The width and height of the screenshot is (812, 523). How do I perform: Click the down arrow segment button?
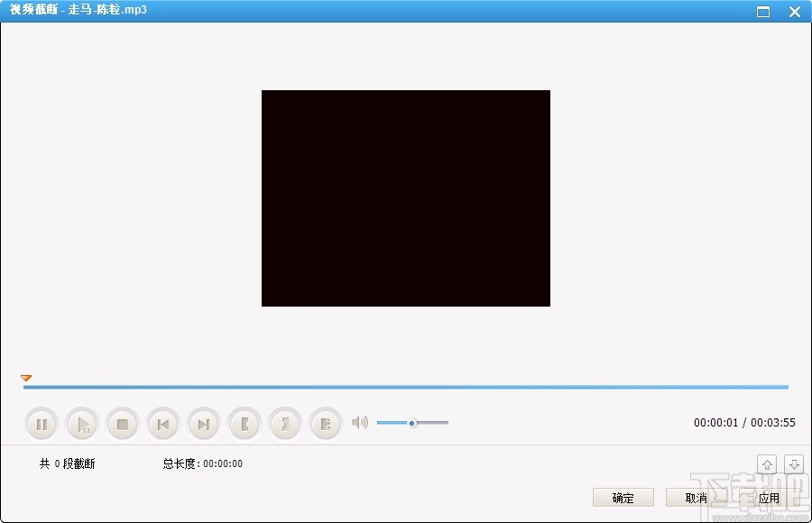(794, 463)
